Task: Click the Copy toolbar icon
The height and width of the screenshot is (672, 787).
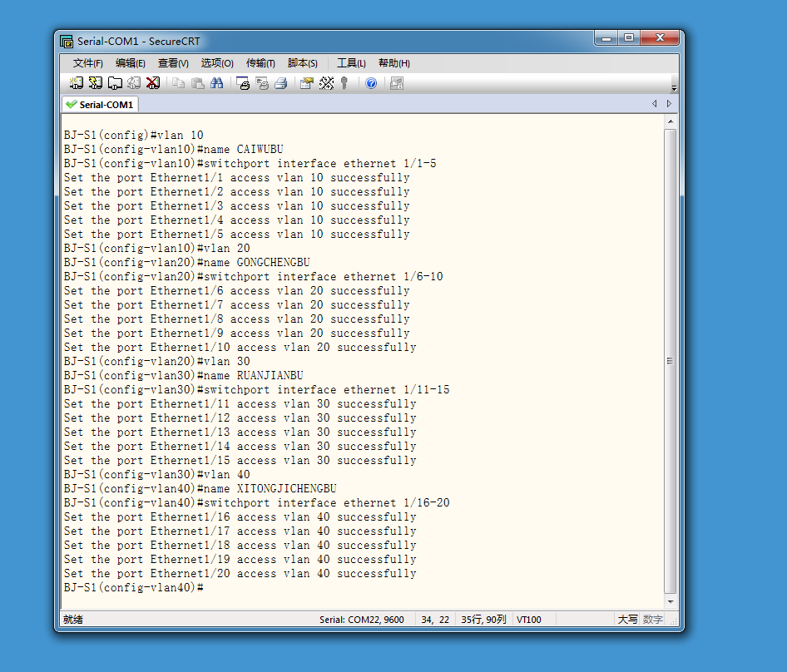Action: (178, 83)
